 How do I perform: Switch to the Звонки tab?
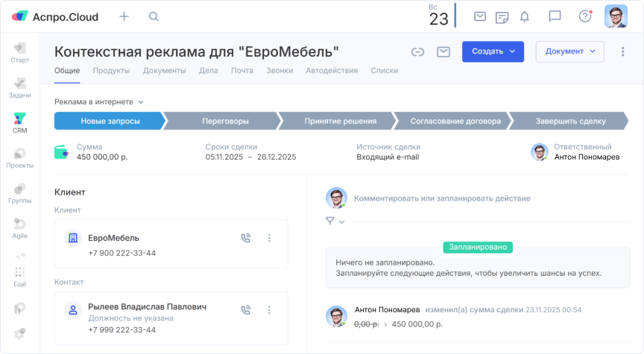coord(280,71)
